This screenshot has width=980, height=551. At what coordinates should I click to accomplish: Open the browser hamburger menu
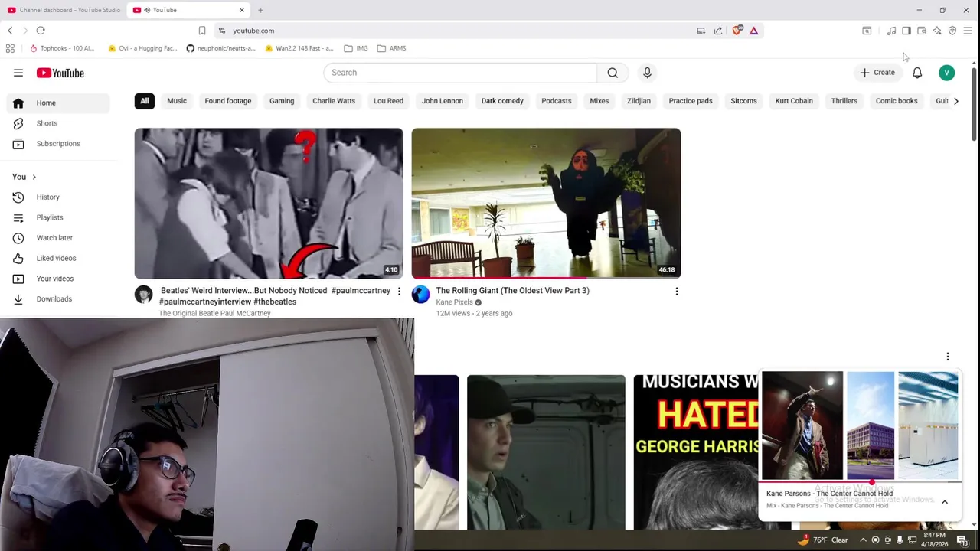(968, 31)
